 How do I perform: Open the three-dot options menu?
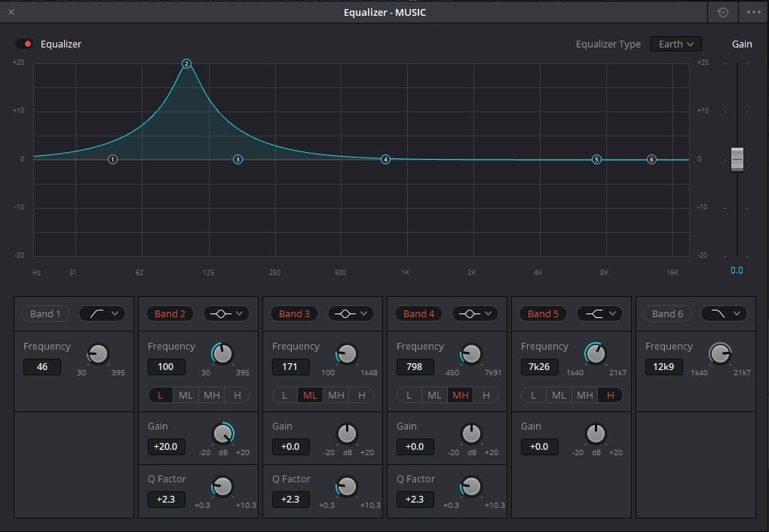[x=754, y=12]
